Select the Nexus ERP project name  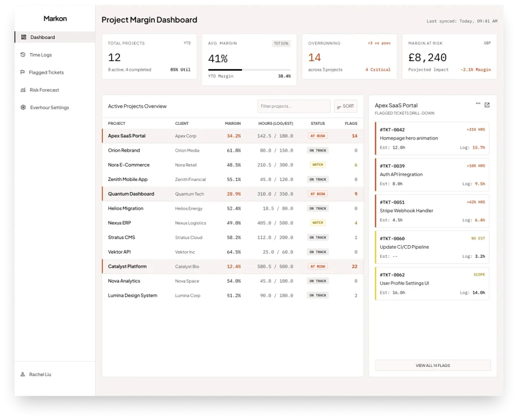click(119, 223)
